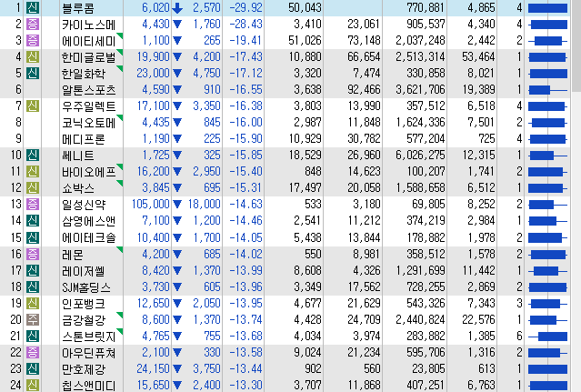Select stock name 에이테크솔
The height and width of the screenshot is (392, 581).
click(88, 237)
